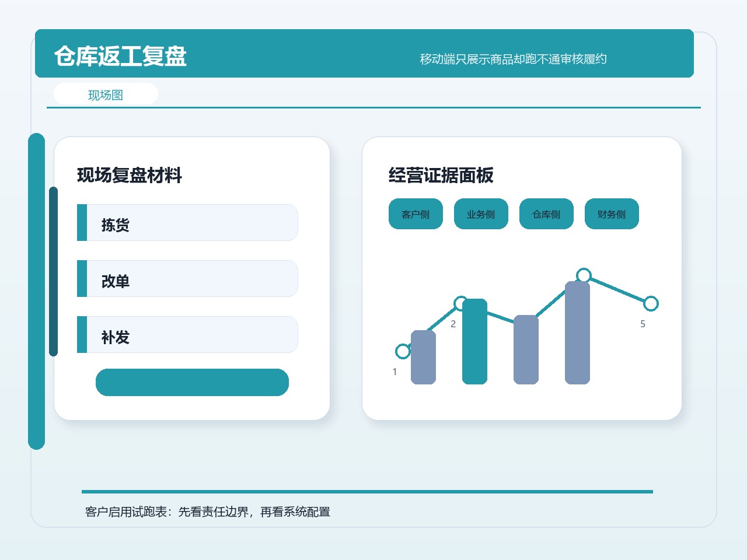747x560 pixels.
Task: Open the 拣货 list item
Action: [187, 223]
